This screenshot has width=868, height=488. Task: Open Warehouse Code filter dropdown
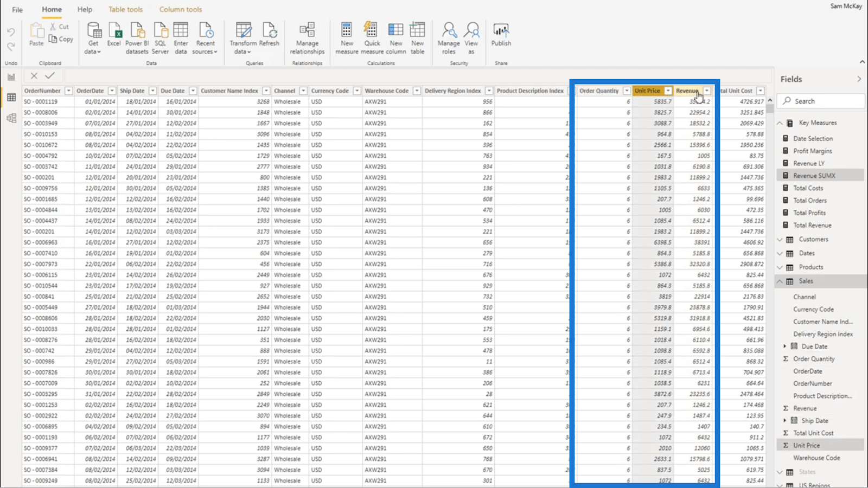[417, 91]
